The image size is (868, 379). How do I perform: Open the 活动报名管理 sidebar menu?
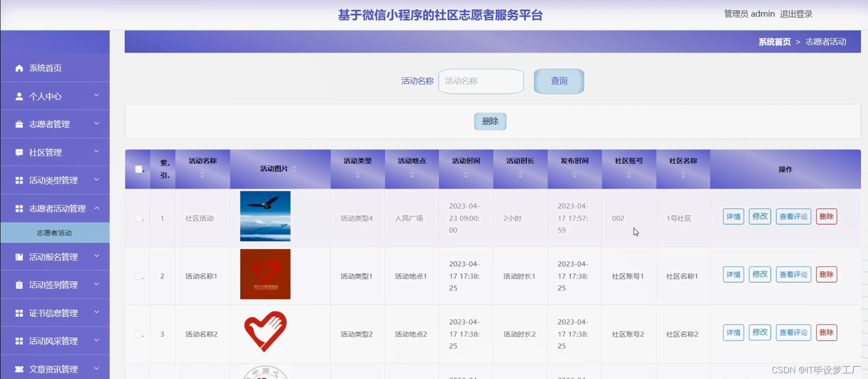tap(55, 257)
